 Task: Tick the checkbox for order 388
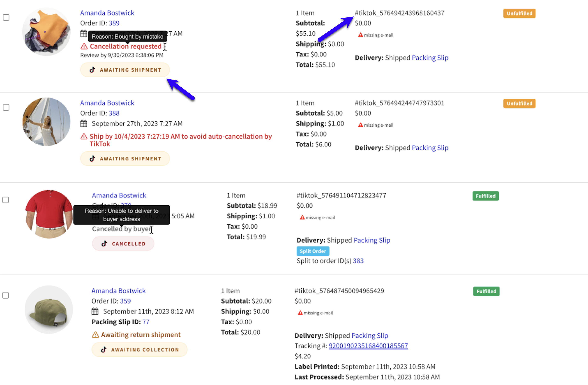click(x=6, y=108)
